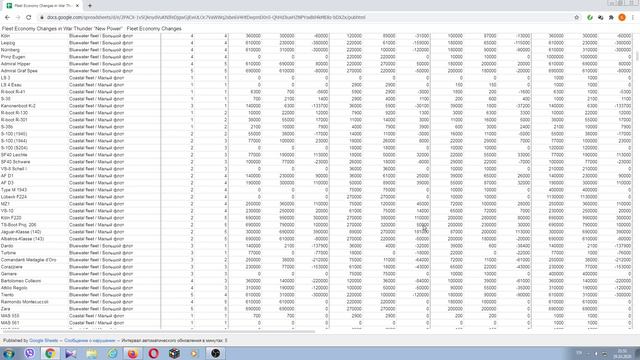Select the Köln F220 cell

(x=34, y=218)
